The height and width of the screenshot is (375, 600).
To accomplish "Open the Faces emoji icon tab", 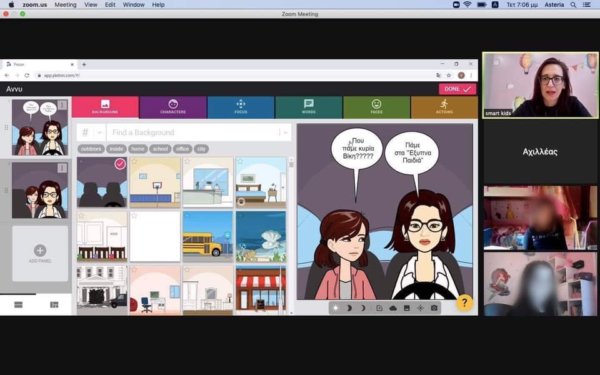I will click(377, 104).
